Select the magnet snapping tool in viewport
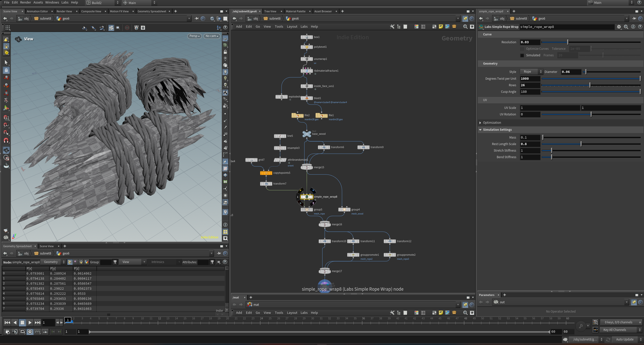 click(x=6, y=141)
